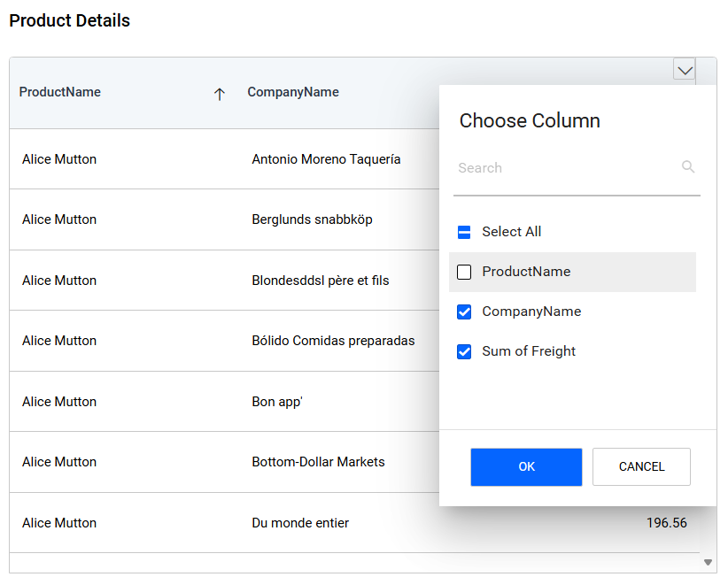Click the scroll-down arrow at grid bottom
This screenshot has width=728, height=577.
pyautogui.click(x=708, y=562)
